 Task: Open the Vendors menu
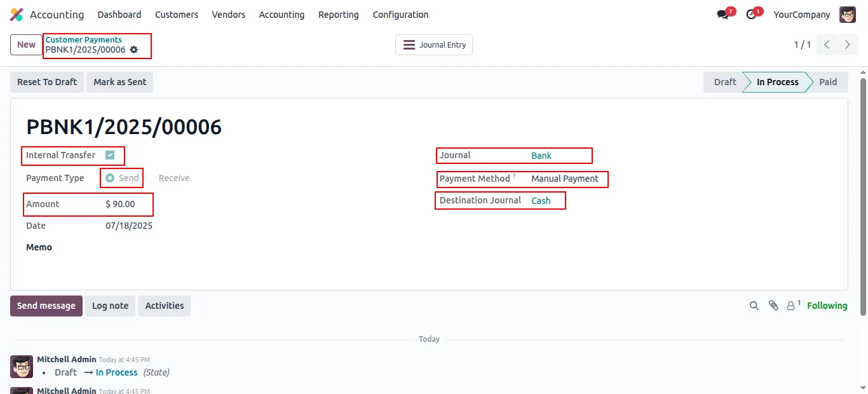(229, 15)
